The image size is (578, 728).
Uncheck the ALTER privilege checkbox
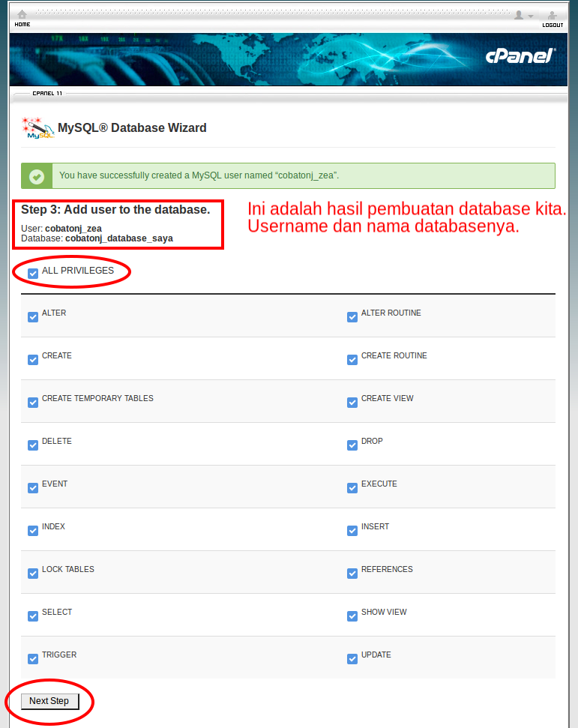coord(33,317)
